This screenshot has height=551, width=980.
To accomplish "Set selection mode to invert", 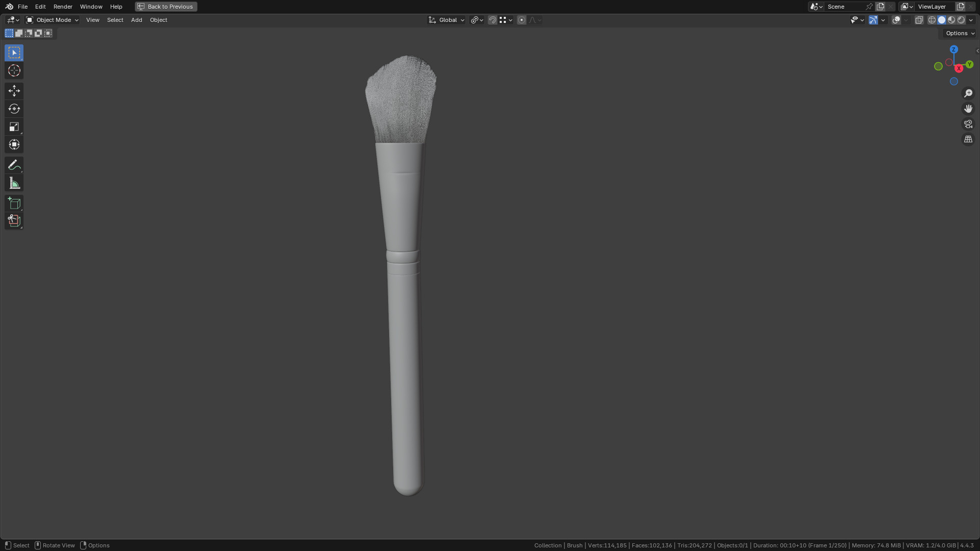I will pos(38,33).
